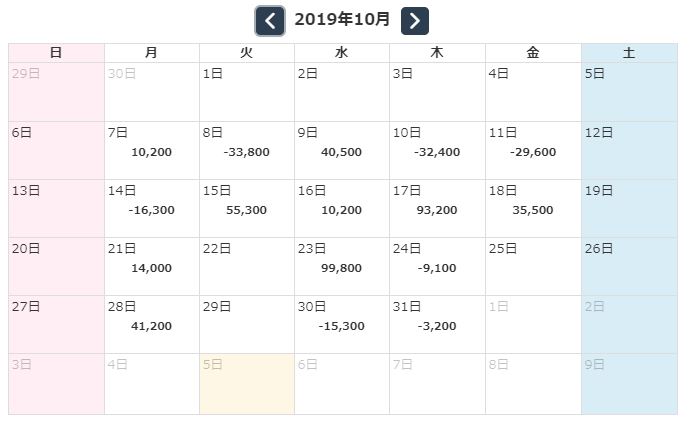690x426 pixels.
Task: Select October 31 cell showing -3,200
Action: click(x=437, y=325)
